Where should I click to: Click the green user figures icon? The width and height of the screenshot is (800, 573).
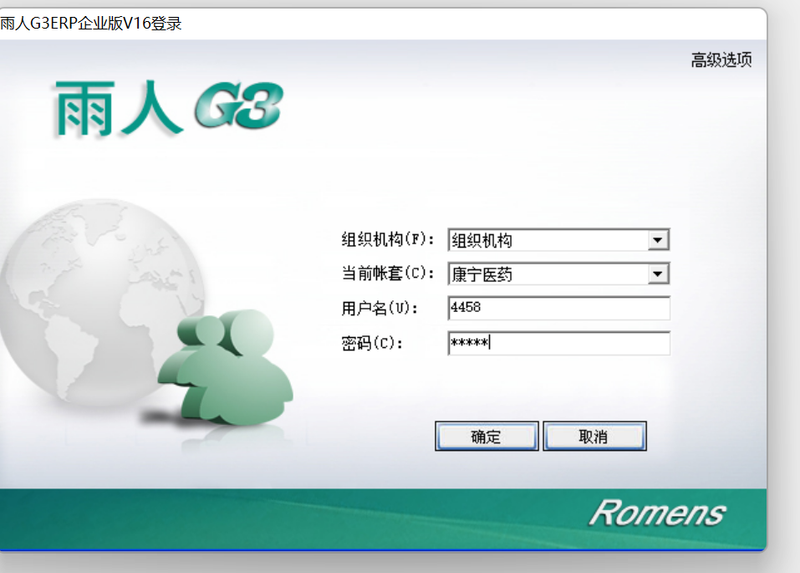pos(228,368)
